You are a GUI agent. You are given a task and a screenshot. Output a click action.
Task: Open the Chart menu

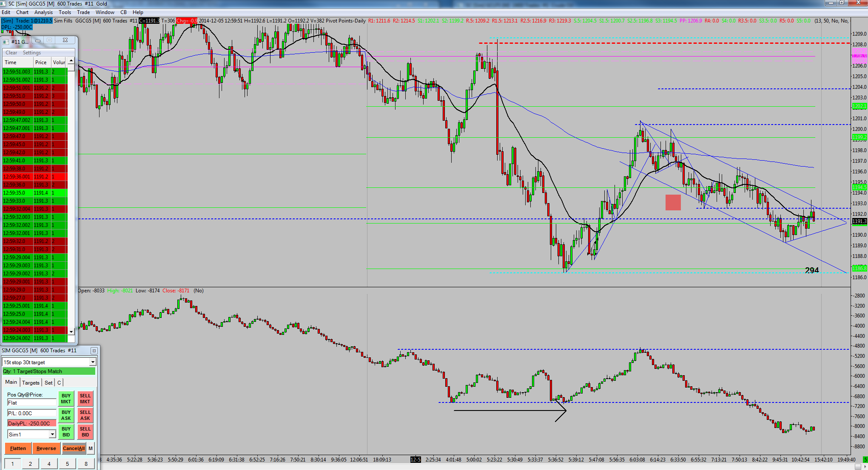pyautogui.click(x=23, y=12)
